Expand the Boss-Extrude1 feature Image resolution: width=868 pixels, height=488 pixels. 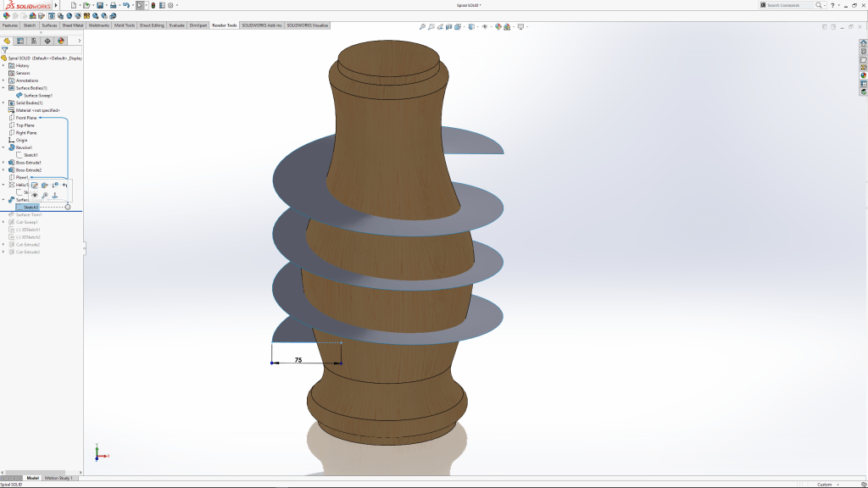tap(3, 163)
